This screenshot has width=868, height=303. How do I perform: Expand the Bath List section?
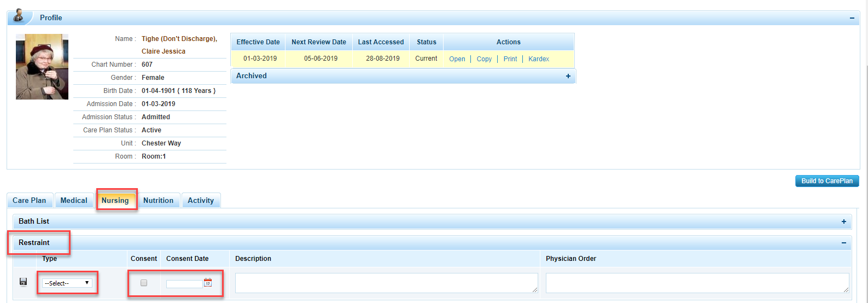point(844,222)
